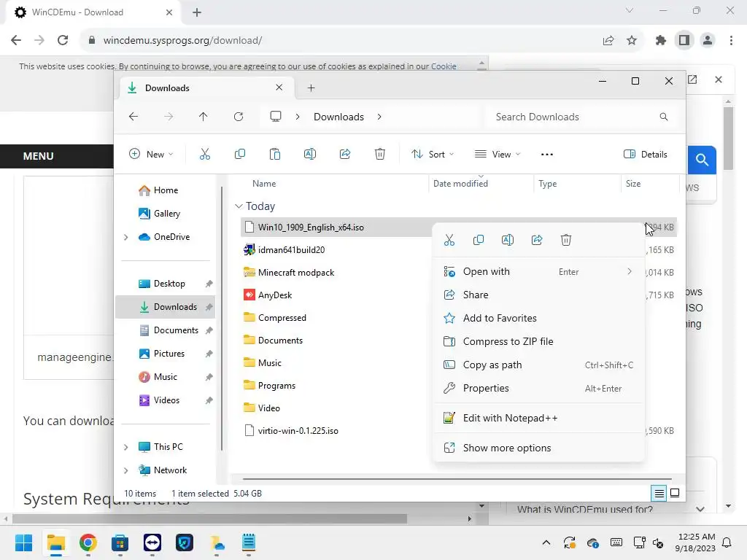The width and height of the screenshot is (747, 560).
Task: Click the blue website search button
Action: (702, 160)
